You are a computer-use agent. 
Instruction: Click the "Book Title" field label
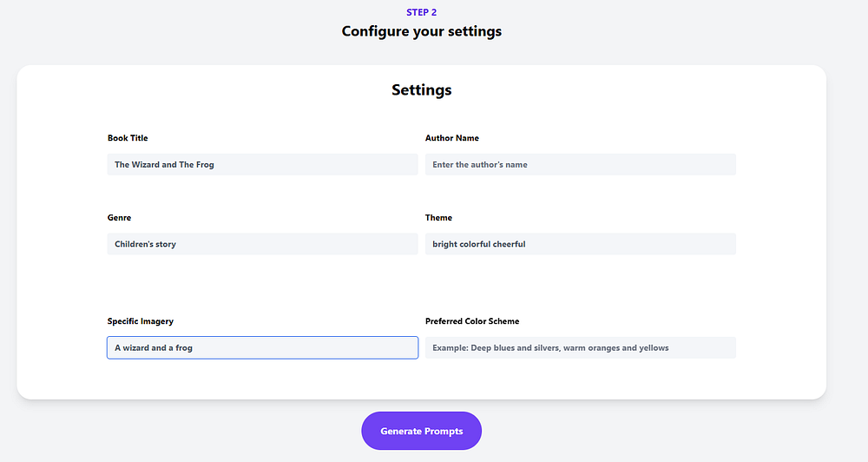click(x=128, y=138)
